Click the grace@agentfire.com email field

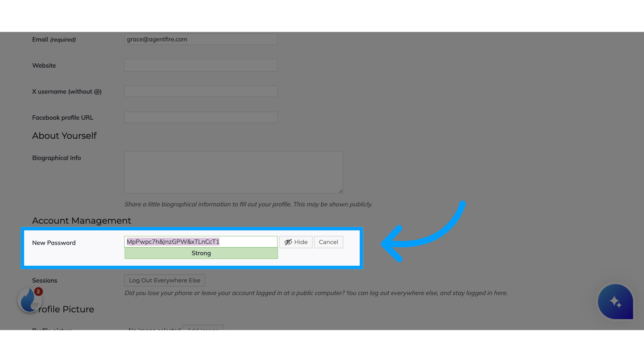tap(201, 39)
